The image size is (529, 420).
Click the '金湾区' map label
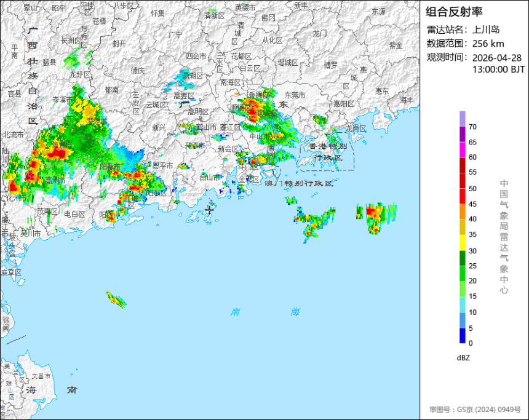click(x=249, y=179)
